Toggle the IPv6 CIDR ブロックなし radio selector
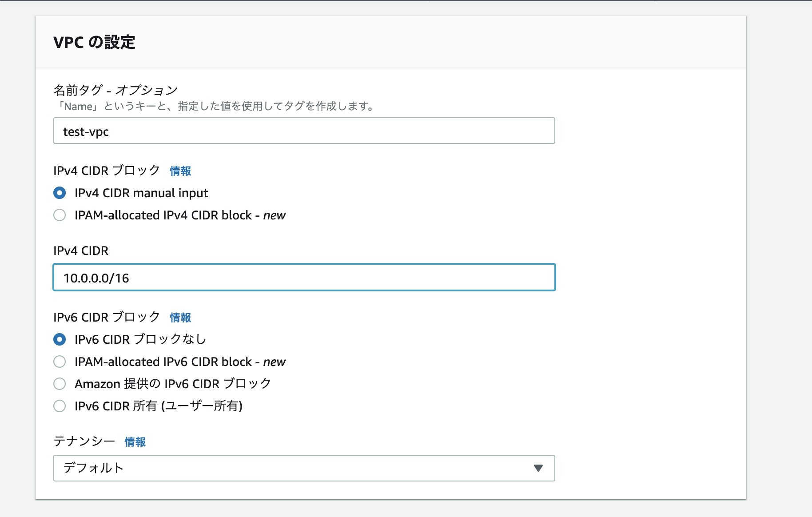Screen dimensions: 812x517 coord(60,339)
